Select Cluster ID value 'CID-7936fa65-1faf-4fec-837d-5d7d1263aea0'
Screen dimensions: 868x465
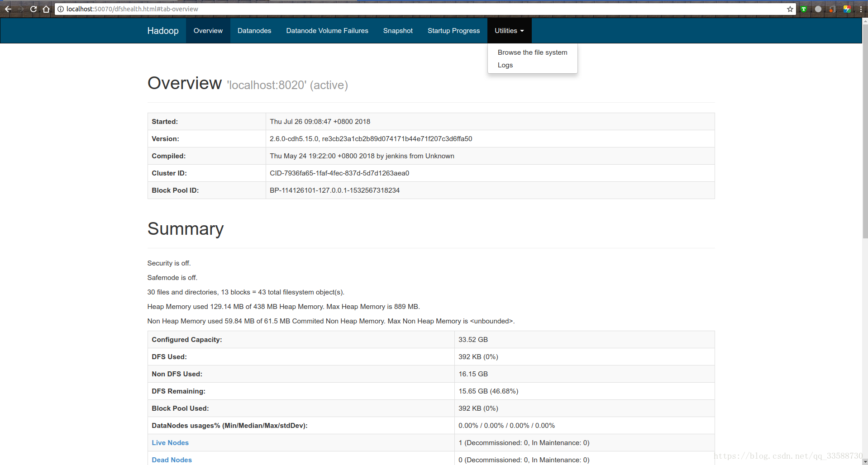click(339, 173)
